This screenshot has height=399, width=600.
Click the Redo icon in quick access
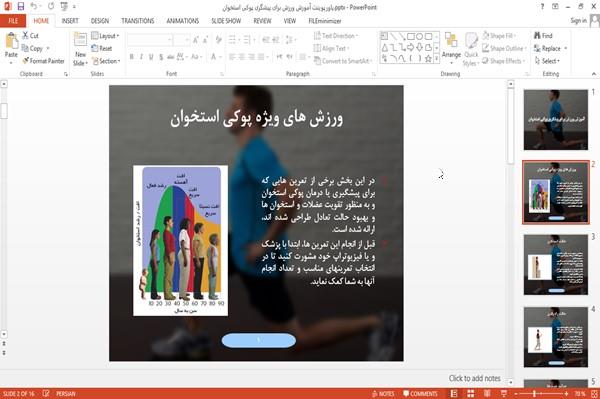51,7
